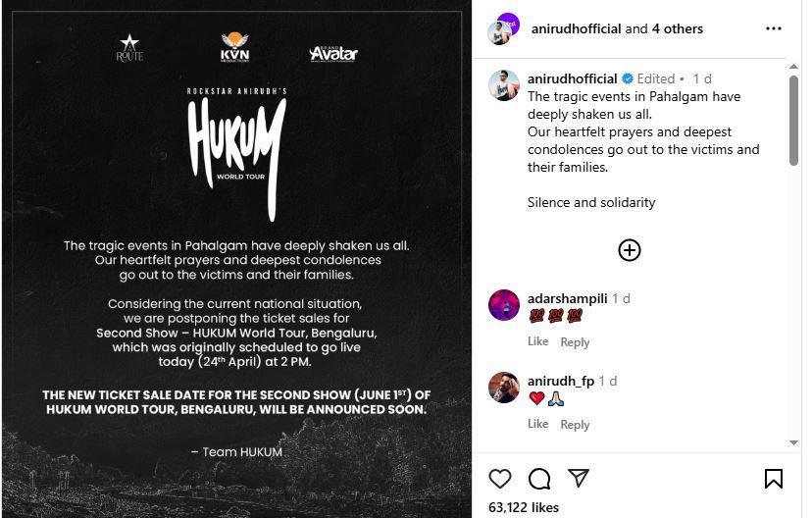
Task: Load more comments with plus circle icon
Action: tap(630, 250)
